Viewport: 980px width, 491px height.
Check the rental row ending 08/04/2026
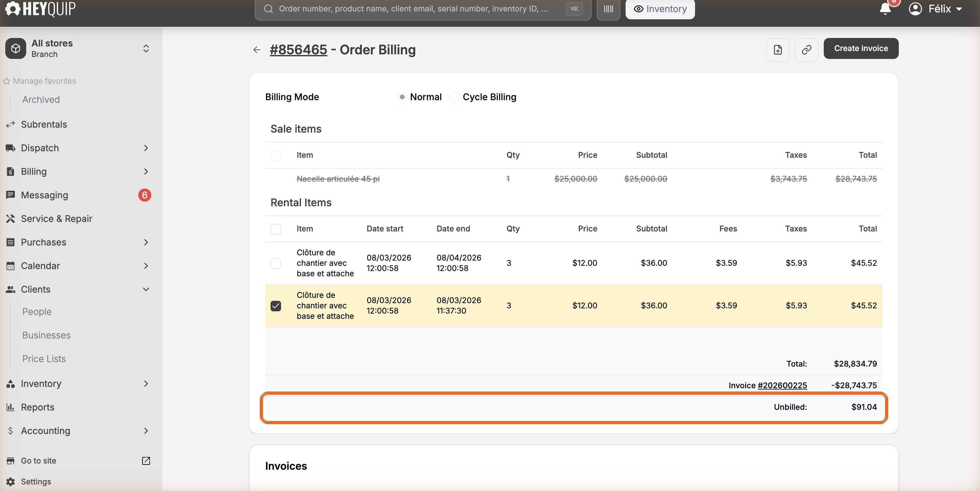(x=276, y=263)
